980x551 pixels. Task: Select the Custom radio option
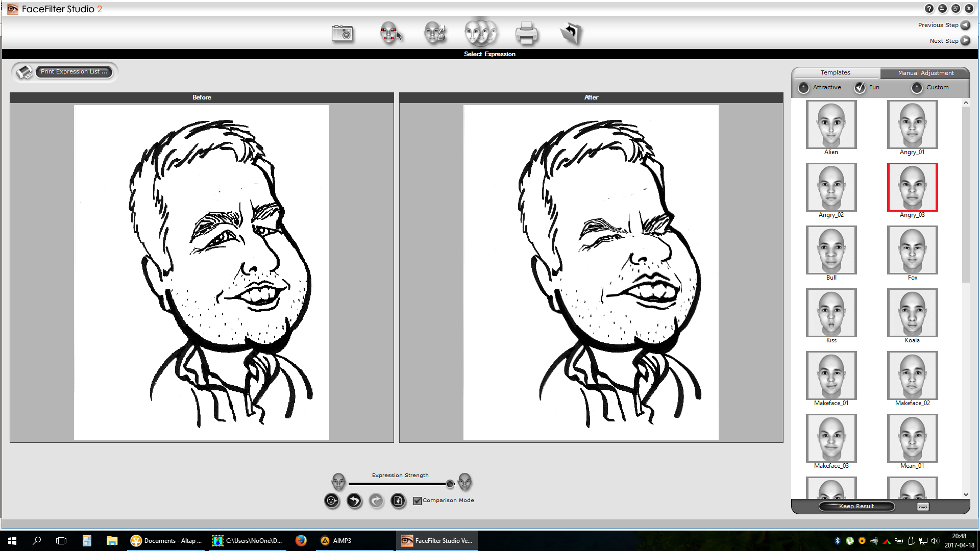click(x=917, y=88)
